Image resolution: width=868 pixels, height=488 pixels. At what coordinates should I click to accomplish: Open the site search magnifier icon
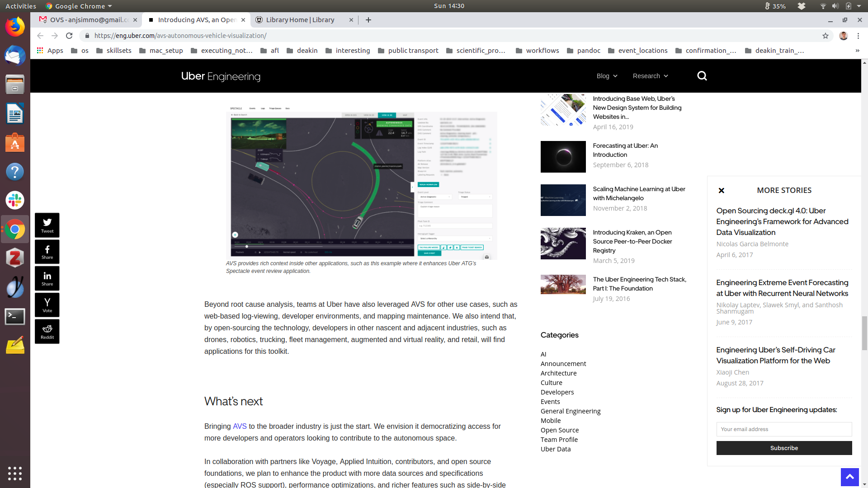coord(702,76)
